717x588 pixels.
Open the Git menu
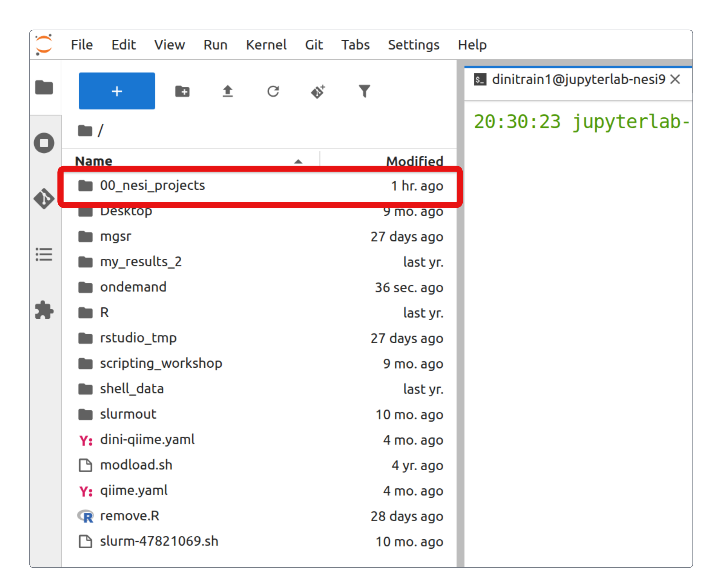pos(314,45)
